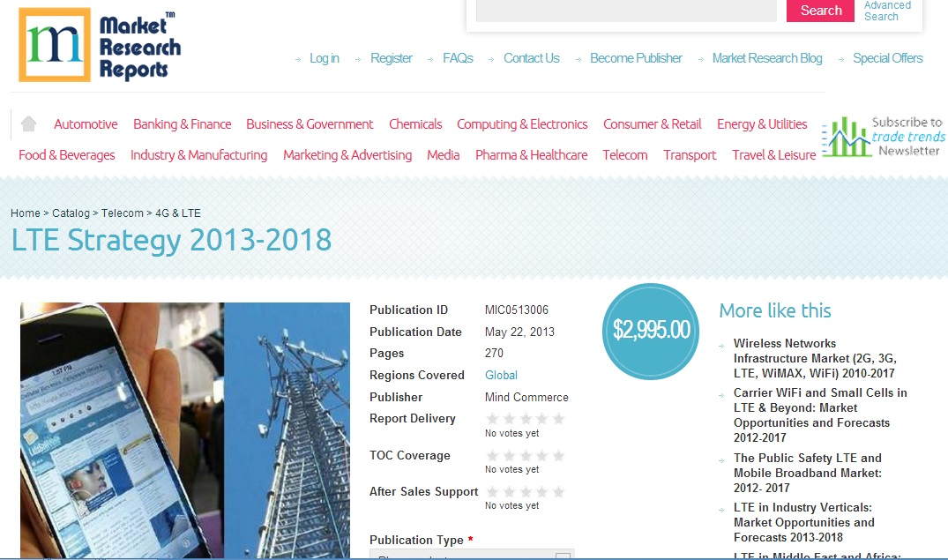Click the Automotive category link

(x=86, y=124)
